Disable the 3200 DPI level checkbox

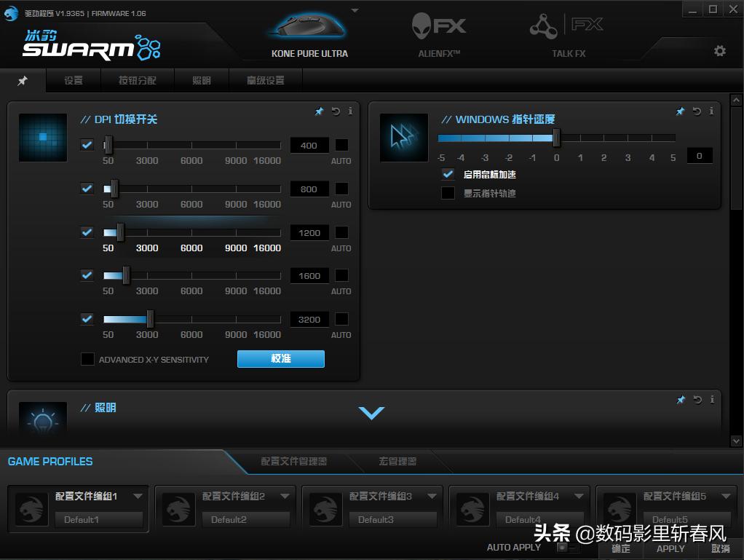click(x=87, y=319)
